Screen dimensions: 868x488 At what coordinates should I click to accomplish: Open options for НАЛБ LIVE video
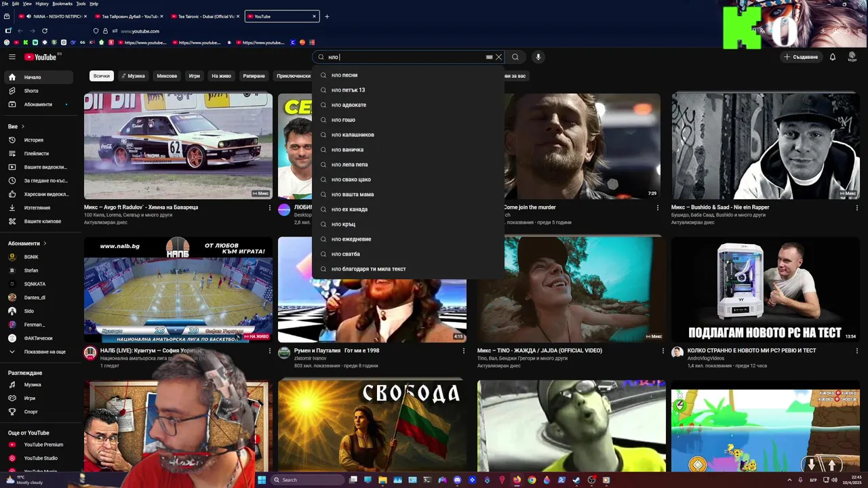tap(269, 351)
